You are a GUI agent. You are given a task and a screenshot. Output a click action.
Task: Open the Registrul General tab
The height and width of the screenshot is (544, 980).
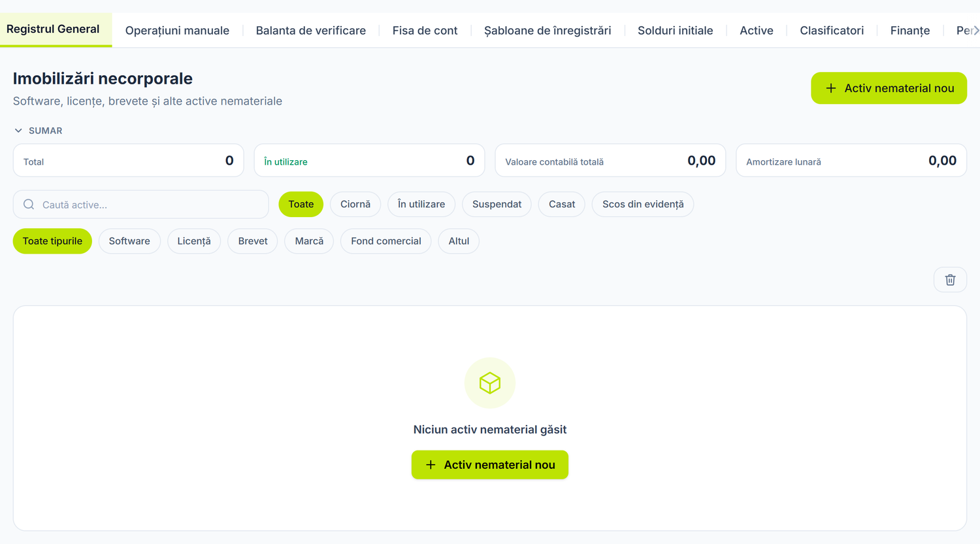tap(53, 29)
